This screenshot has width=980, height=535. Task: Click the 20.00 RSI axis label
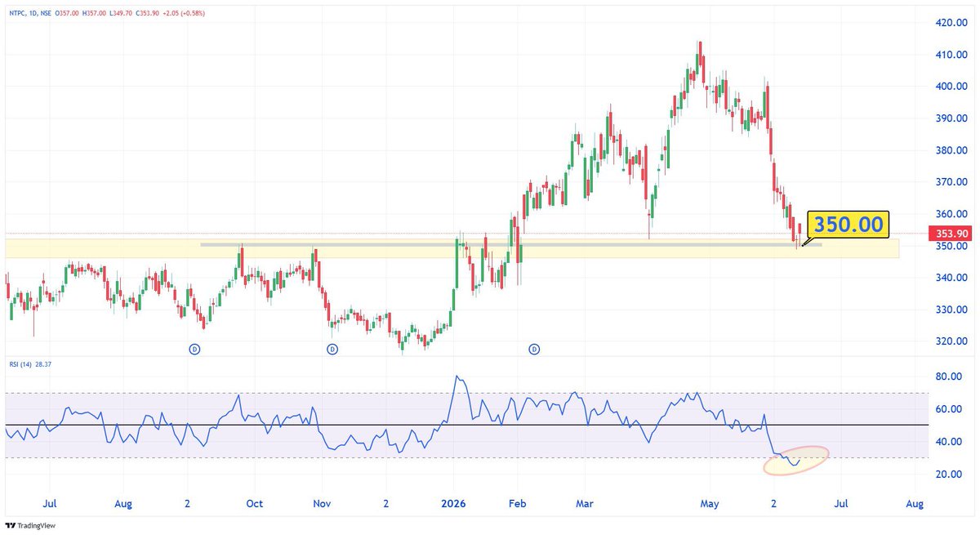pos(949,475)
